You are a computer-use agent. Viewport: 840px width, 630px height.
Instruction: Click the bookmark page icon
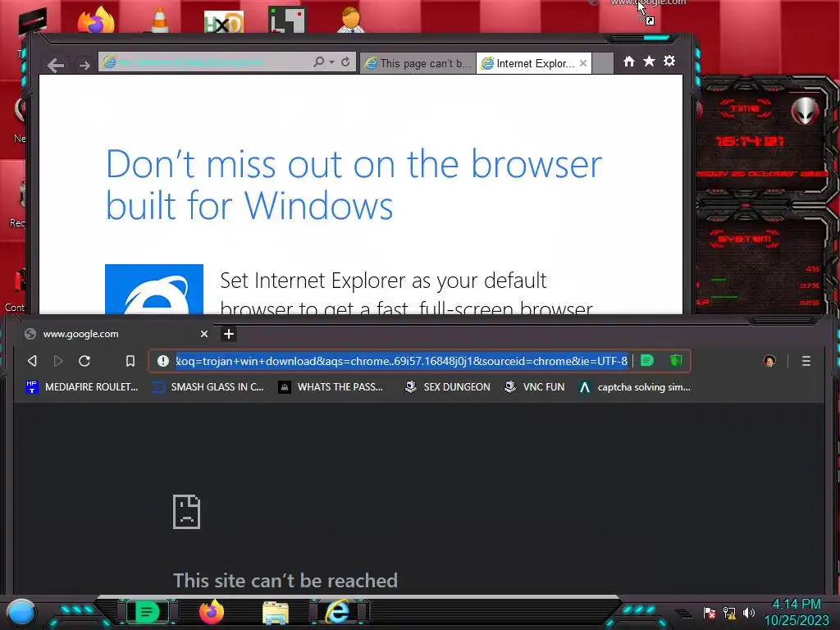130,361
